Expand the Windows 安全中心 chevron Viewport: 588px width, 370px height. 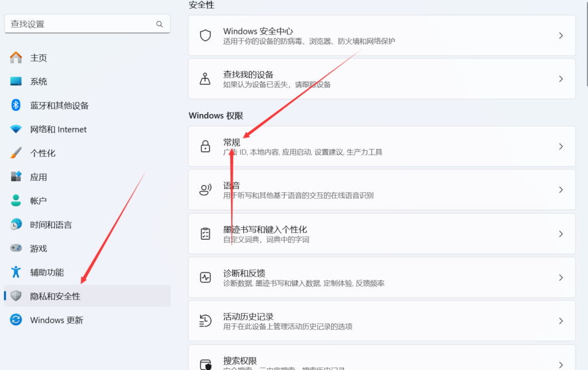(560, 36)
